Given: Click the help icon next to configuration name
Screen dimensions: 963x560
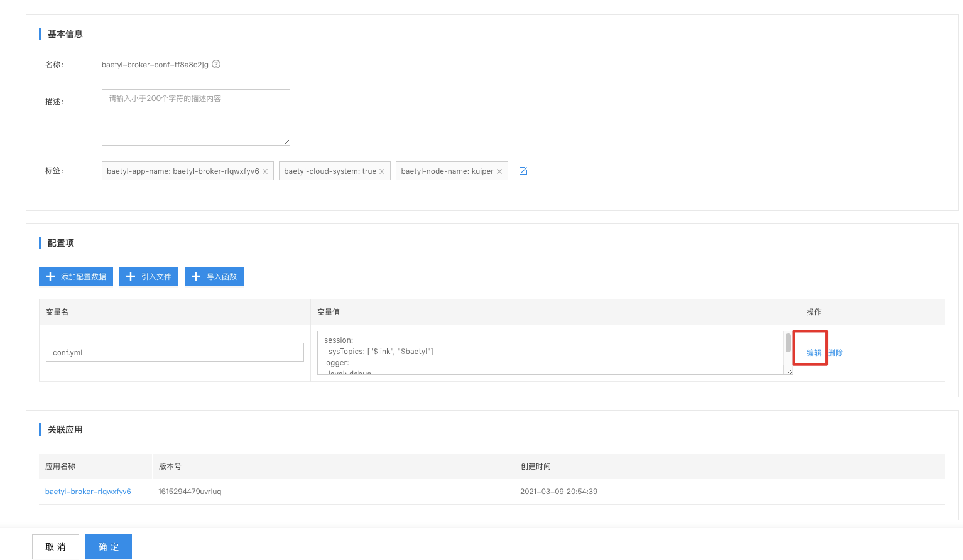Looking at the screenshot, I should coord(216,64).
